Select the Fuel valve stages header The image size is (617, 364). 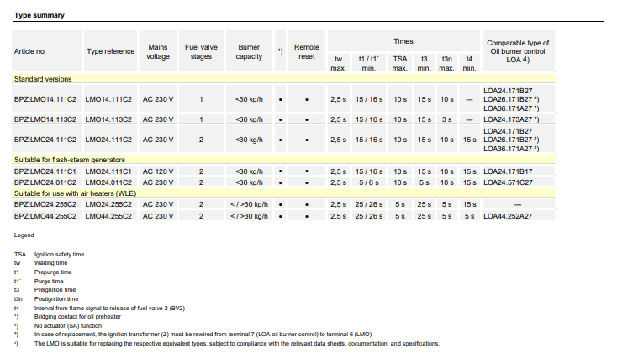point(201,51)
